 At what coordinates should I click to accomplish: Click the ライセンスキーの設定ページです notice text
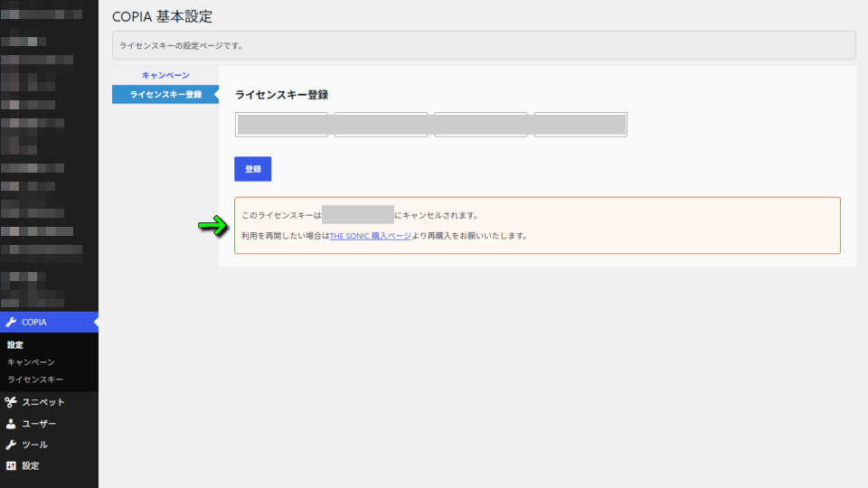182,45
